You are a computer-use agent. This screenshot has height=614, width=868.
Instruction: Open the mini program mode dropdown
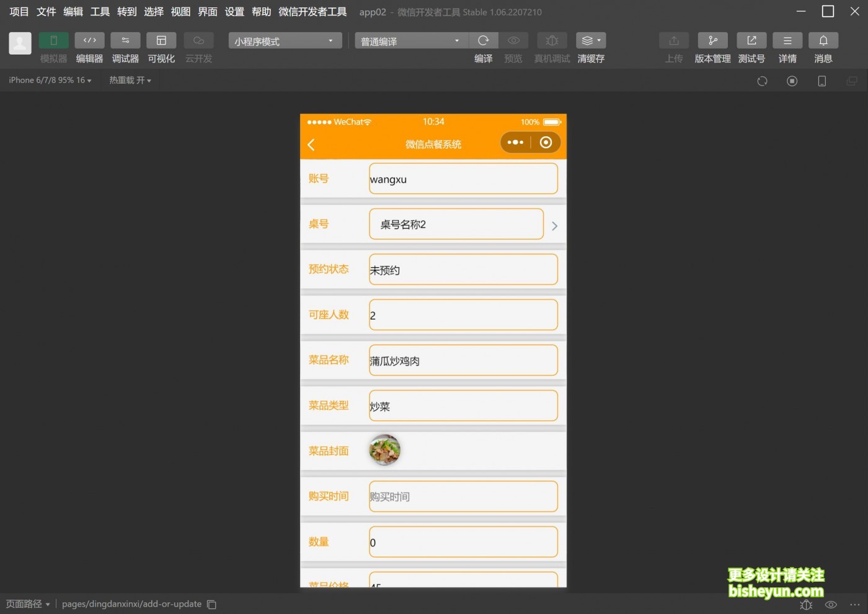pyautogui.click(x=285, y=41)
